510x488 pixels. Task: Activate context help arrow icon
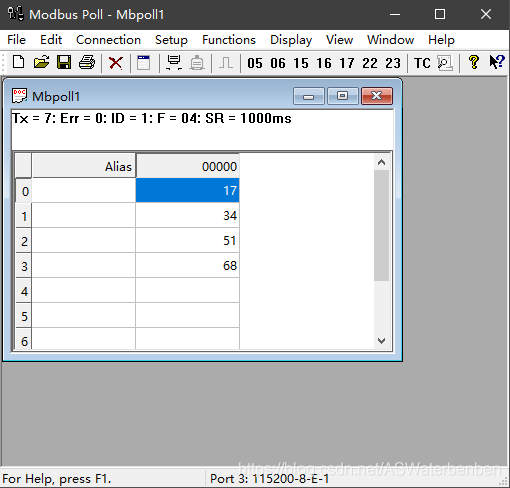[497, 62]
